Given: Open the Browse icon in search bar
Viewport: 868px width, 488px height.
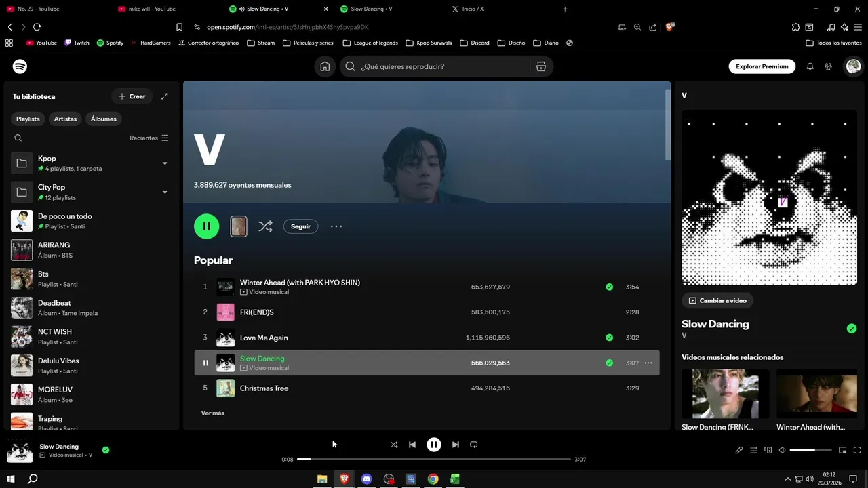Looking at the screenshot, I should pos(540,66).
